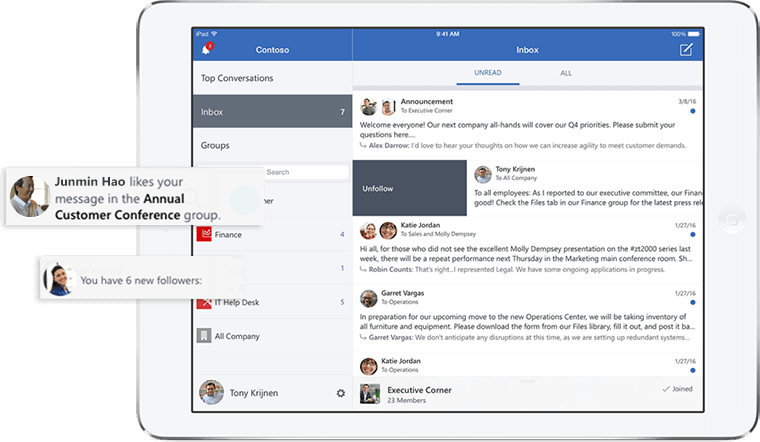The height and width of the screenshot is (442, 760).
Task: Click Garret Vargas's avatar
Action: point(368,299)
